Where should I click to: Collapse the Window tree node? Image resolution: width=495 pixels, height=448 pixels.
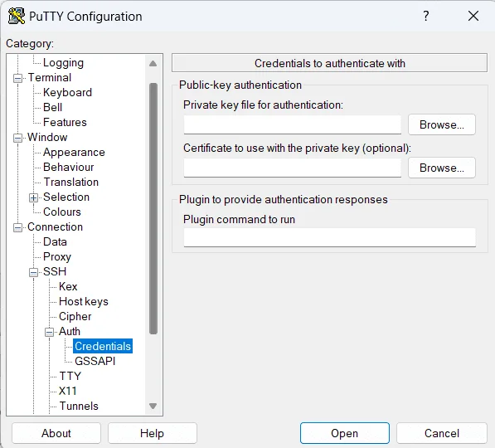point(18,138)
